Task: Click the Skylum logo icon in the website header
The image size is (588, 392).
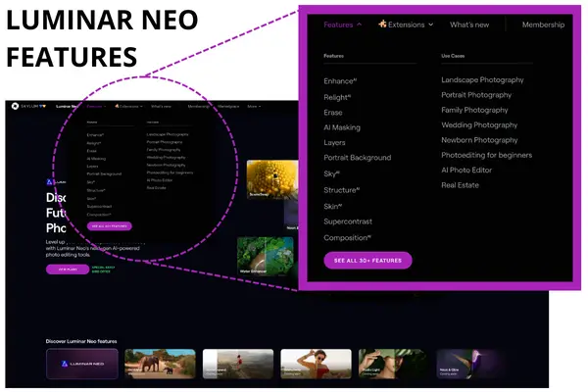Action: [x=15, y=106]
